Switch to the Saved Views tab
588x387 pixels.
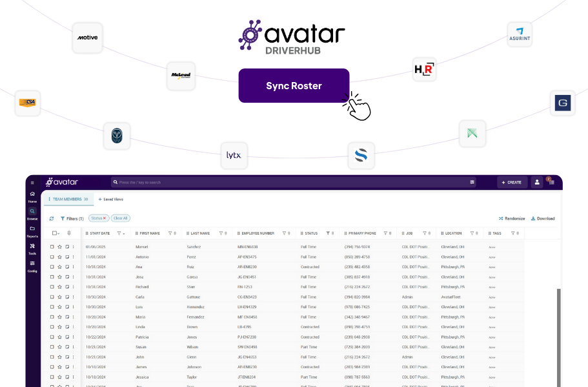110,199
